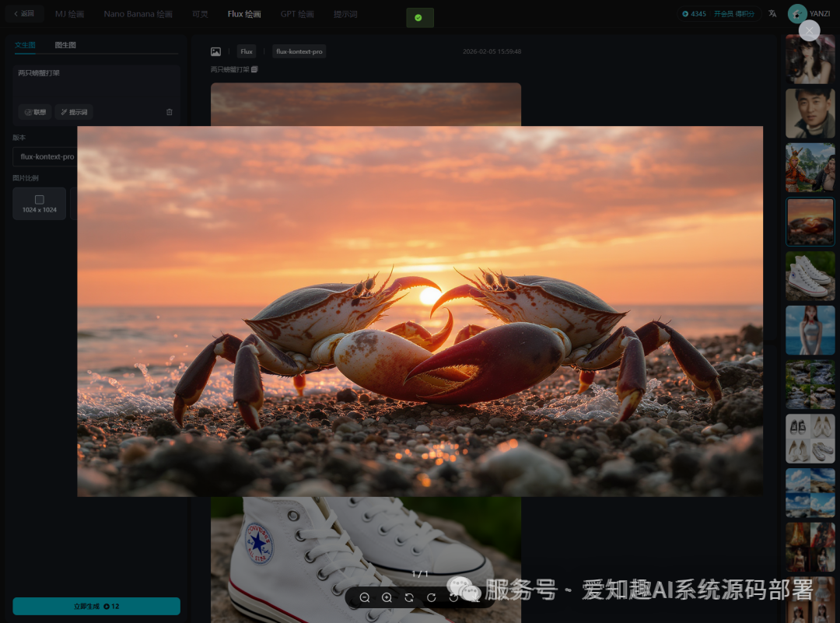Zoom out the crab preview image
Screen dimensions: 840x623
365,597
